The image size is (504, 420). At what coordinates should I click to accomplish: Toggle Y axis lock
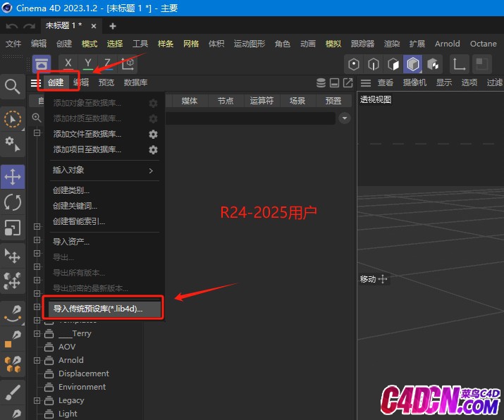pyautogui.click(x=87, y=63)
